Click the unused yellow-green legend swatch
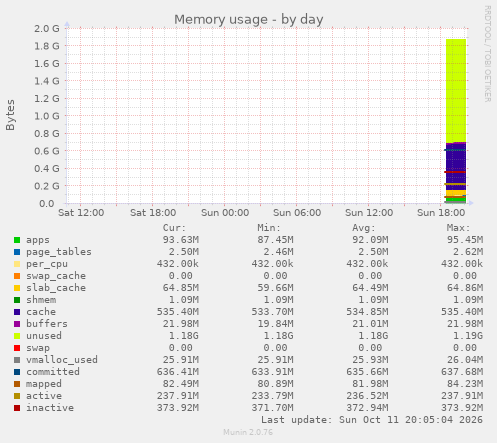Screen dimensions: 497x443 [x=17, y=336]
